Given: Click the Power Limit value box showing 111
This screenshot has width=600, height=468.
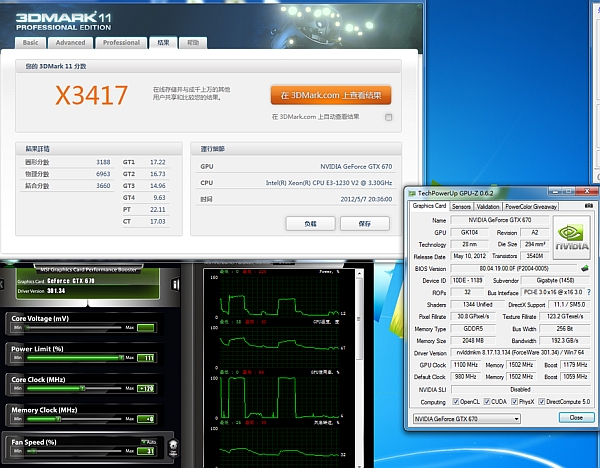Looking at the screenshot, I should [x=146, y=358].
